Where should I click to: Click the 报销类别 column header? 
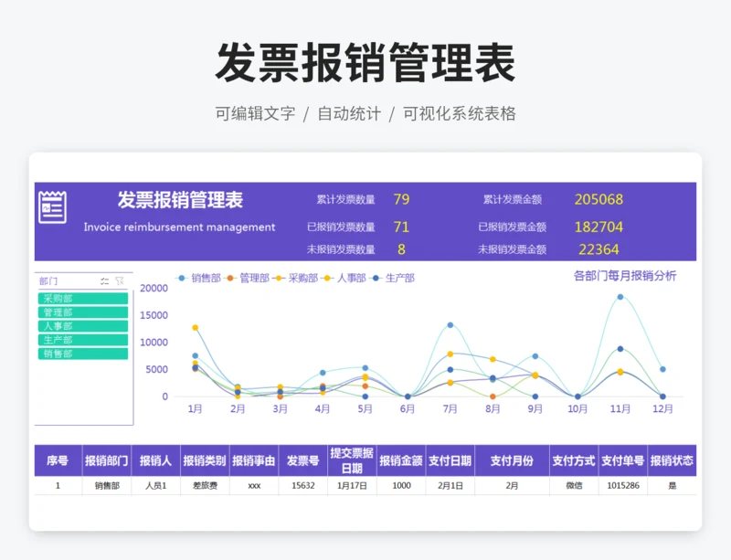coord(205,460)
